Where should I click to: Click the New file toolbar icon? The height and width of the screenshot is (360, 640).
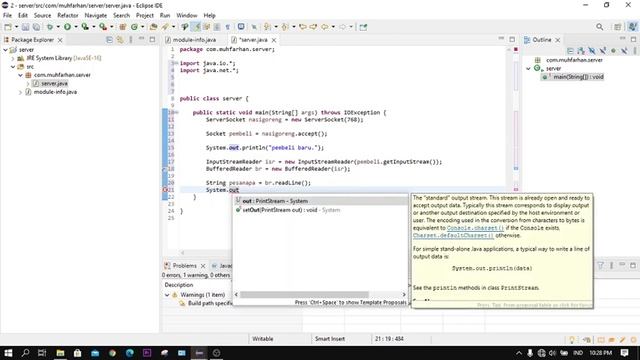point(8,27)
